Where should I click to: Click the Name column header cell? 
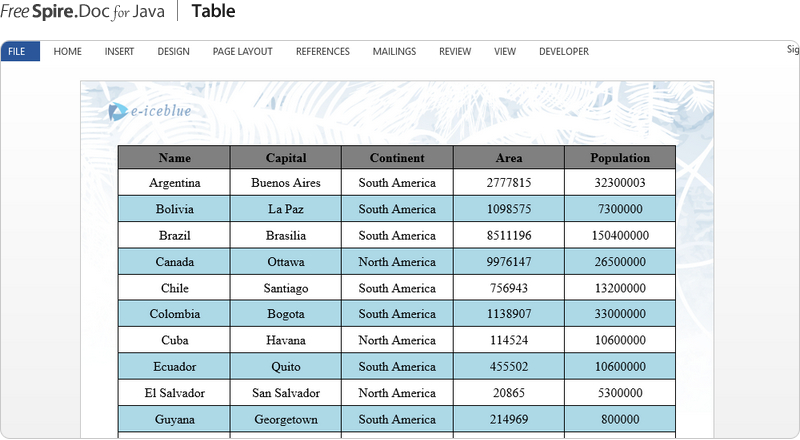174,157
